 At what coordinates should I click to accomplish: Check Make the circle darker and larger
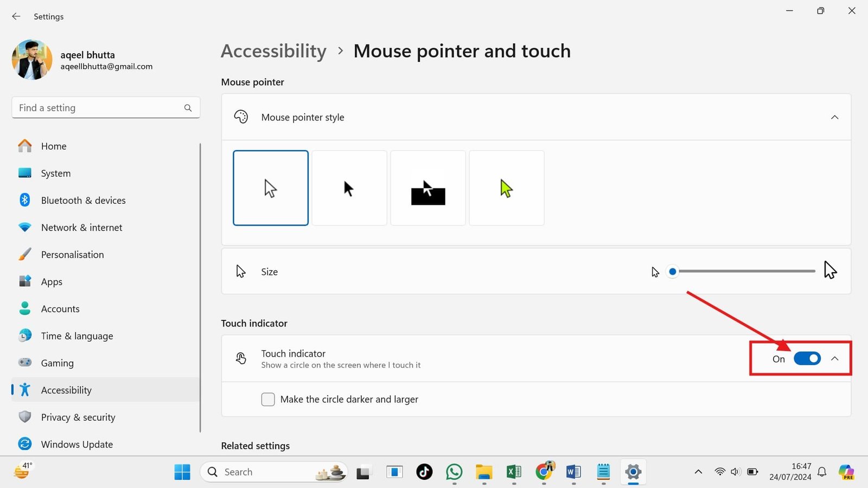[x=268, y=400]
